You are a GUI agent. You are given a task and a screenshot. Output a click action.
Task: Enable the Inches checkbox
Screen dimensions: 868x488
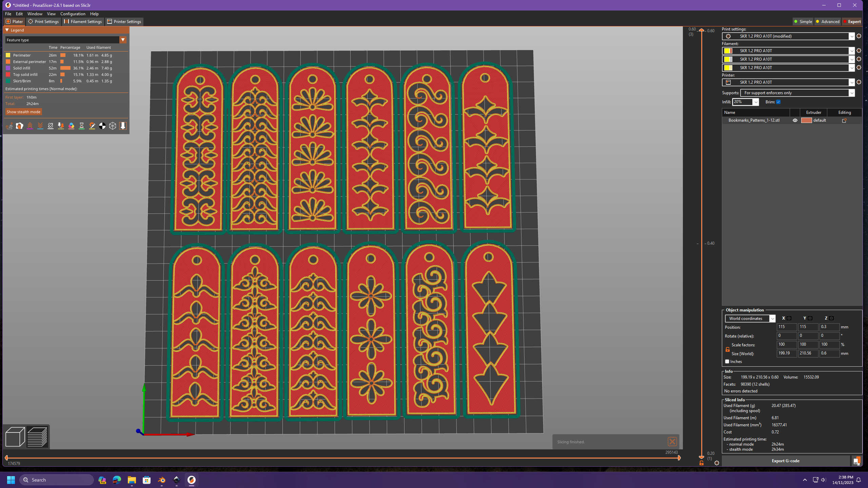(727, 362)
